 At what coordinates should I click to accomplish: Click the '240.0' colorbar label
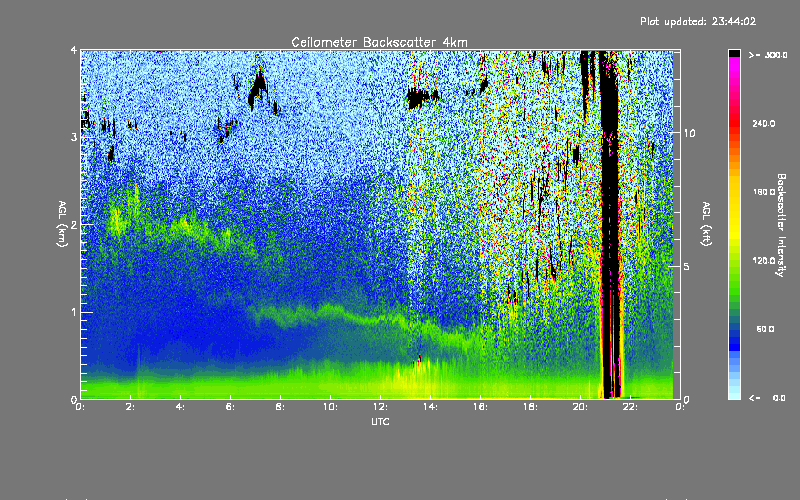[x=764, y=123]
